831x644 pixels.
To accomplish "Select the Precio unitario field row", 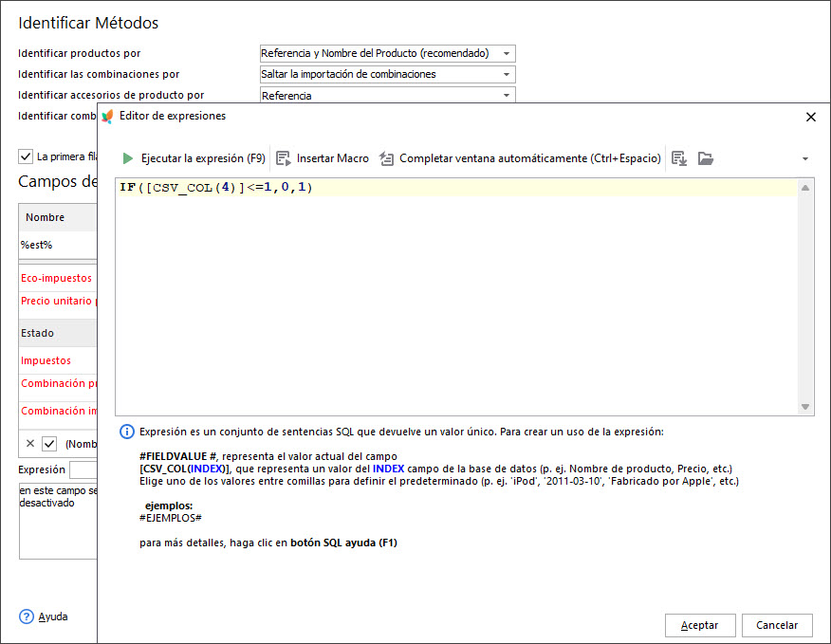I will 58,301.
